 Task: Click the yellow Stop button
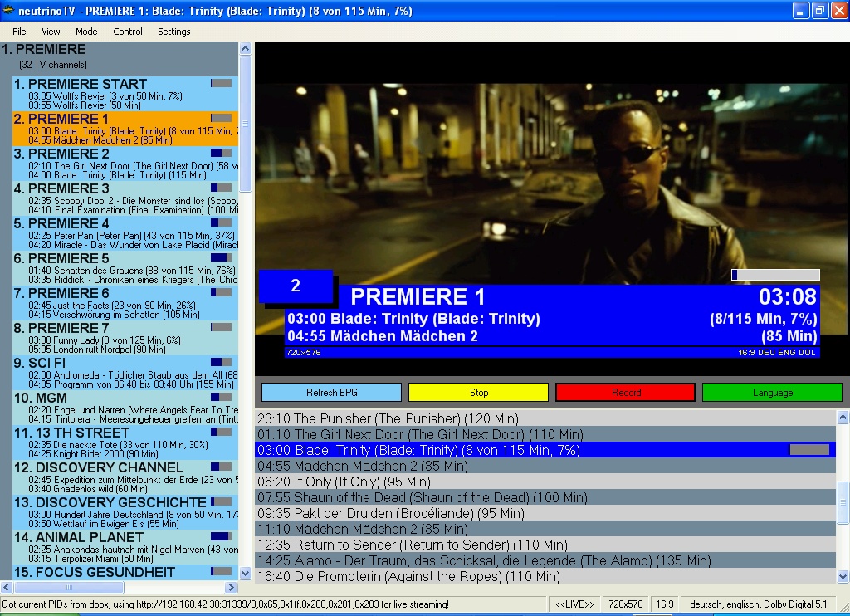point(479,392)
